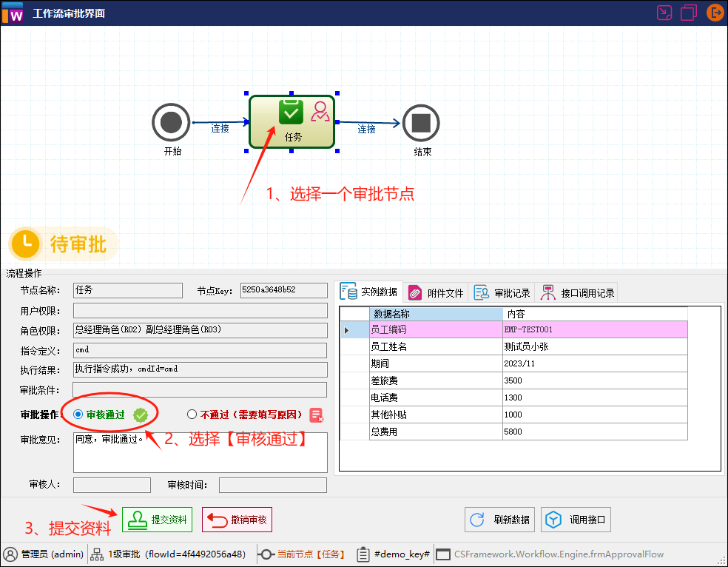728x567 pixels.
Task: Click the 期间 data name cell
Action: coord(436,363)
